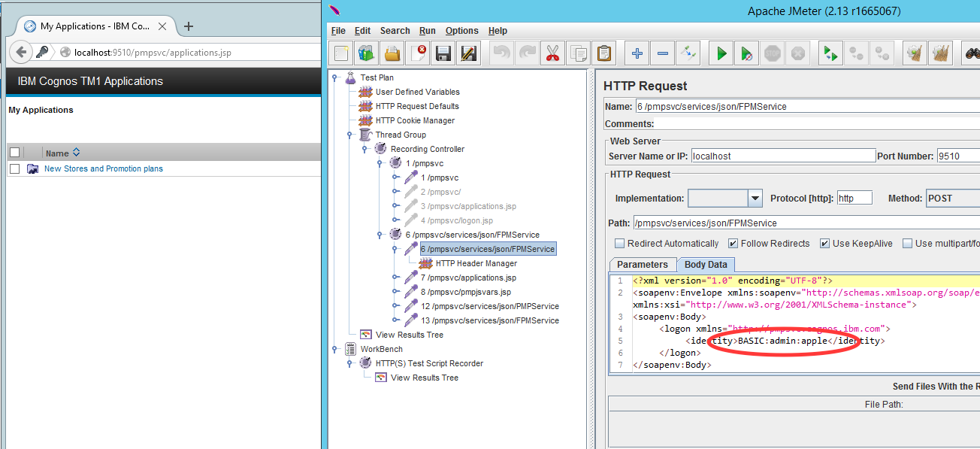Viewport: 980px width, 449px height.
Task: Click the Save As pencil icon
Action: [469, 53]
